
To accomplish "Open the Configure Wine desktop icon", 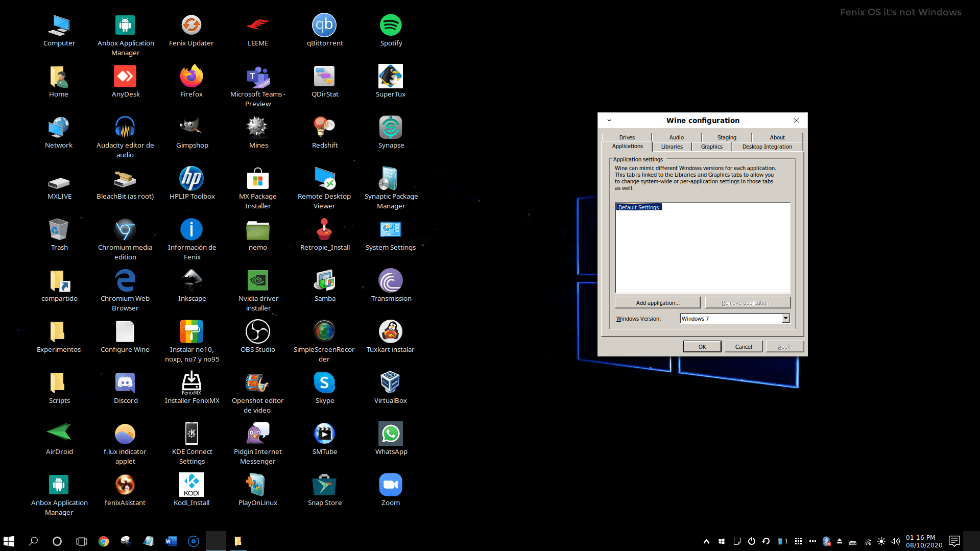I will [125, 331].
